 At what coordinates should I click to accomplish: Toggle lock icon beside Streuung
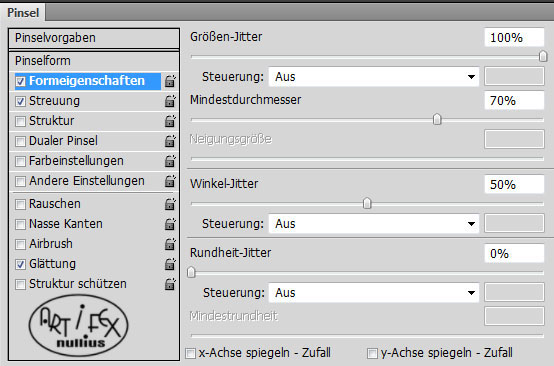click(170, 101)
